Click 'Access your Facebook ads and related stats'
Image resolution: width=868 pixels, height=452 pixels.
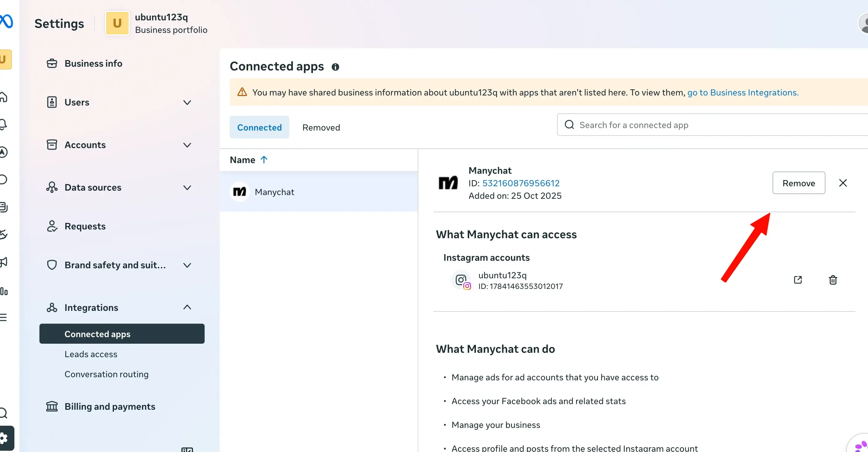pyautogui.click(x=539, y=401)
